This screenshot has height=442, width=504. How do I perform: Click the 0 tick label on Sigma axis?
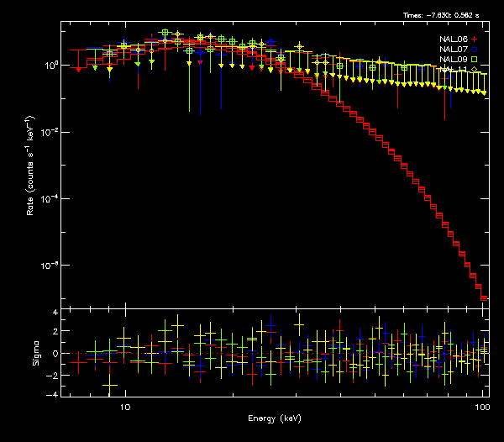[55, 354]
